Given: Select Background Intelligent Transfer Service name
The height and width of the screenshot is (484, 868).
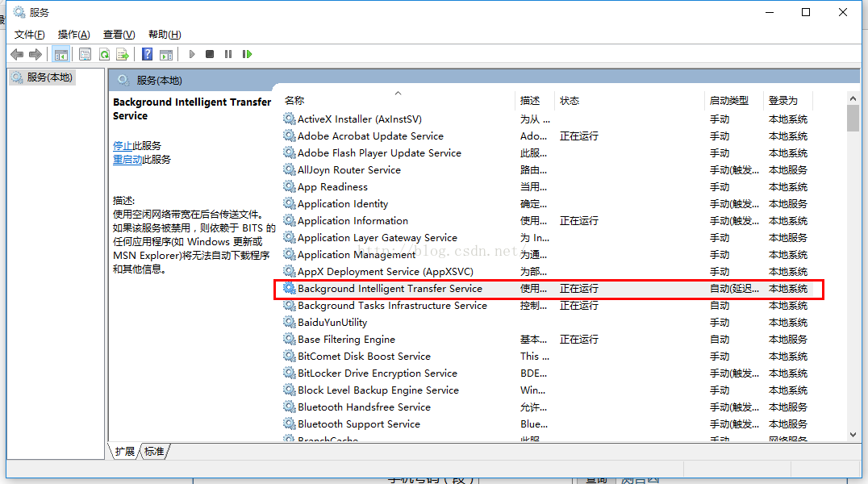Looking at the screenshot, I should tap(390, 289).
